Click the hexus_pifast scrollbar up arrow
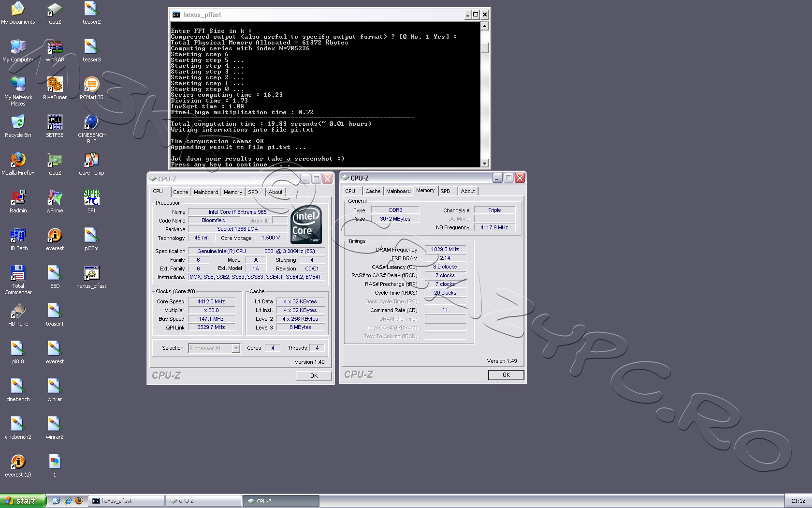The width and height of the screenshot is (812, 508). [x=485, y=26]
